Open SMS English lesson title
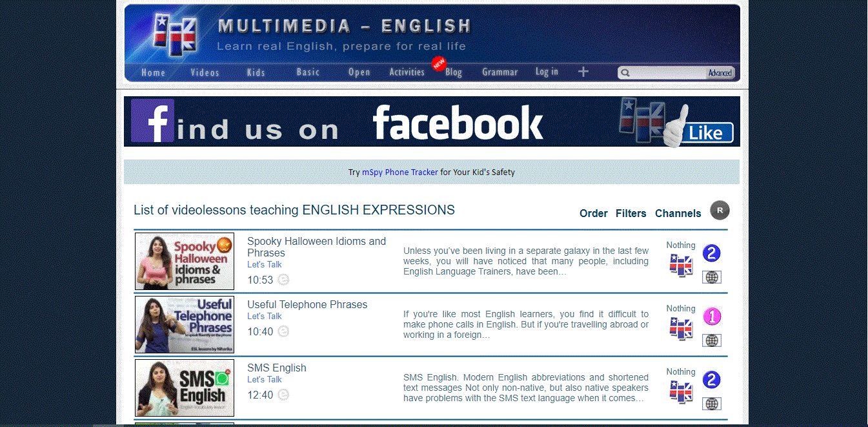 click(x=277, y=368)
